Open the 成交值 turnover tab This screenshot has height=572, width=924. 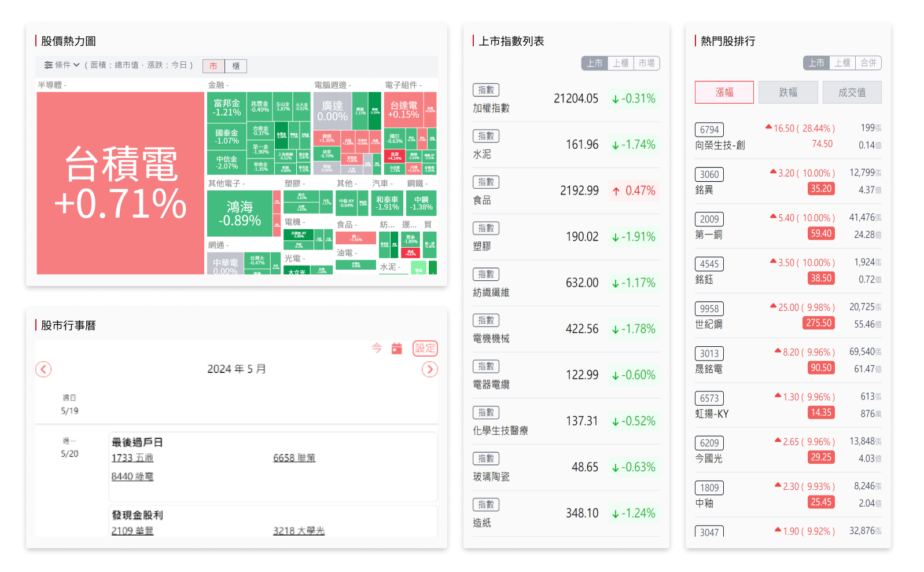852,92
